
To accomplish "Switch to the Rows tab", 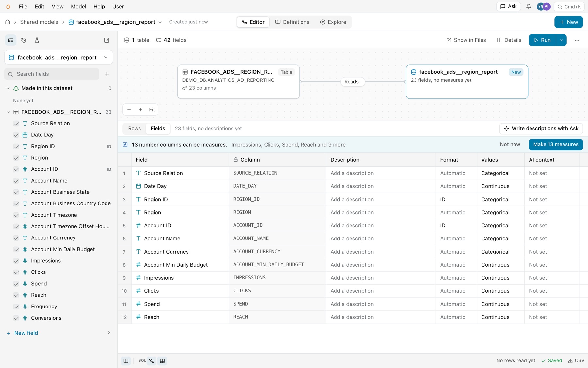I will [135, 128].
